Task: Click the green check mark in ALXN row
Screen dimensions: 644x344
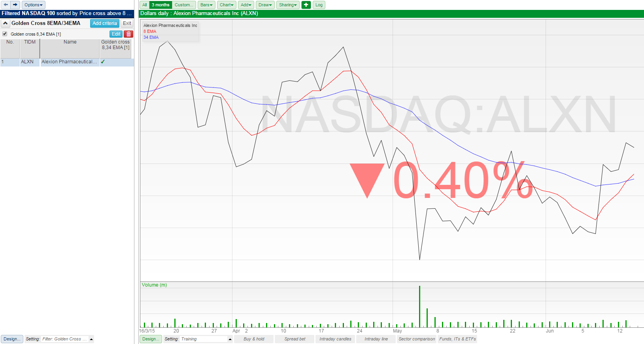Action: point(103,62)
